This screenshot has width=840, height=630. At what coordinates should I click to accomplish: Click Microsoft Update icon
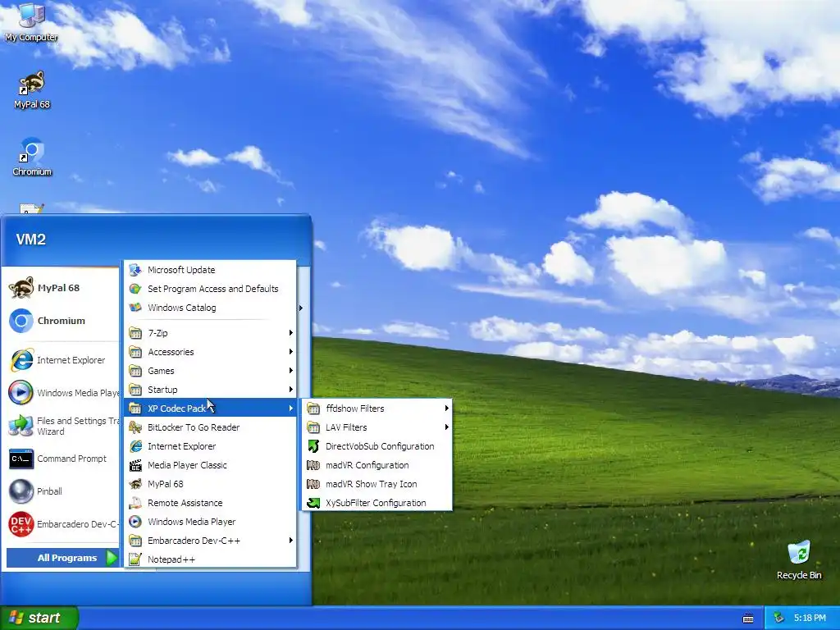[135, 270]
